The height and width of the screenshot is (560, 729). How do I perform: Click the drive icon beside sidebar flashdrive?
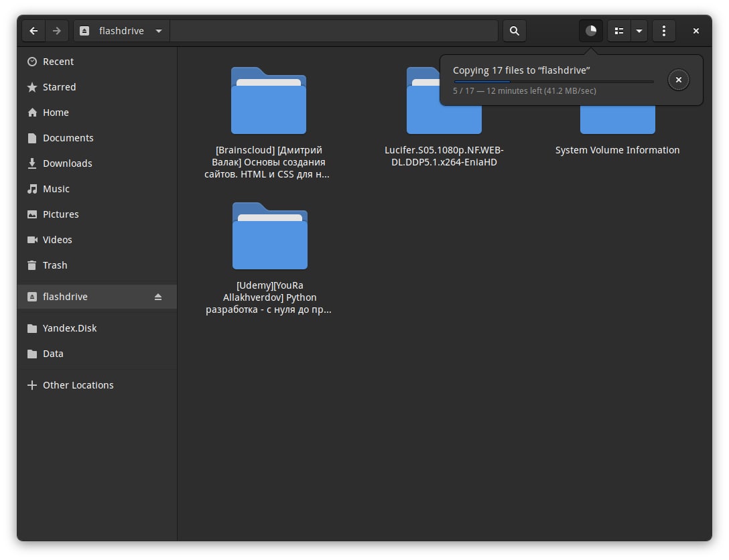click(x=32, y=297)
